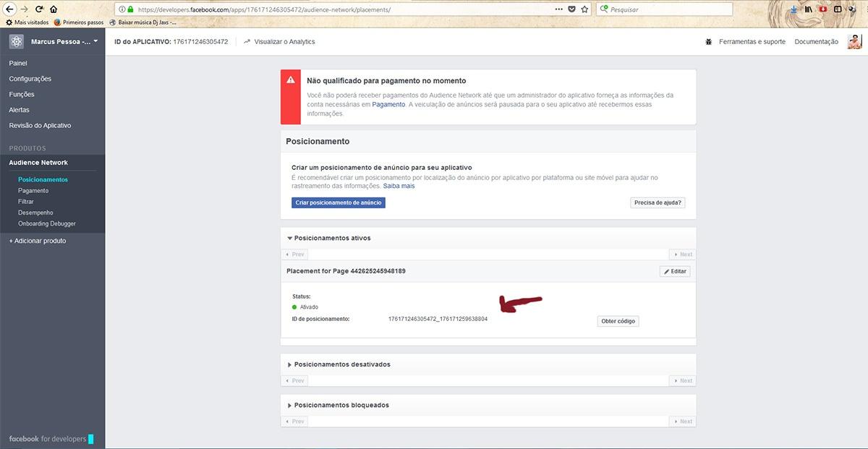This screenshot has width=868, height=449.
Task: Click the red warning triangle icon
Action: (290, 80)
